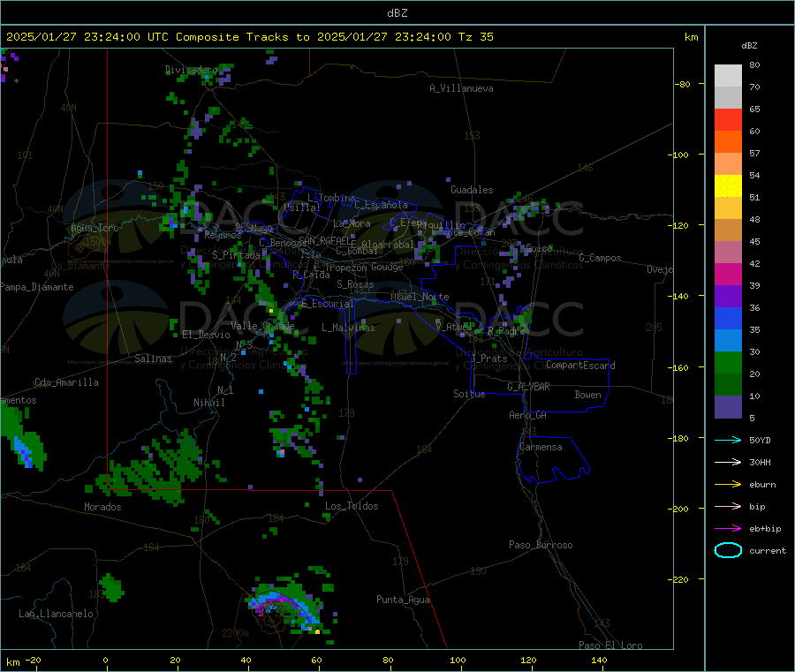Click the Morados label
Screen dimensions: 795x672
[x=102, y=507]
